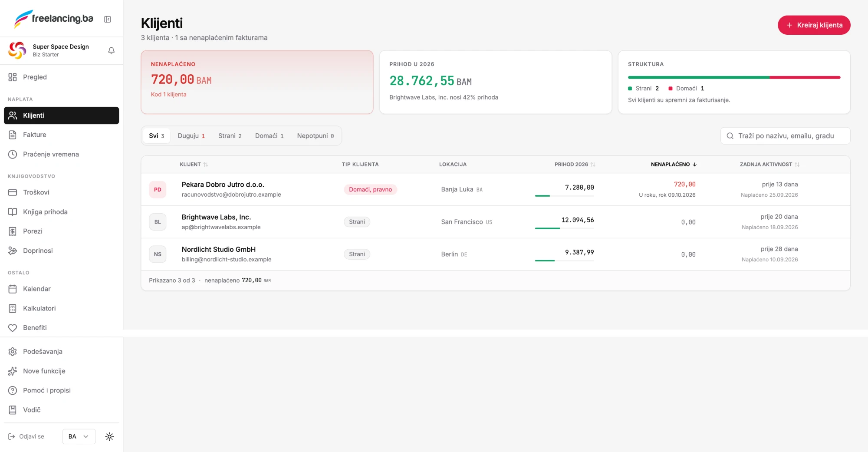The image size is (868, 452).
Task: Open Kalendar calendar icon
Action: (x=13, y=289)
